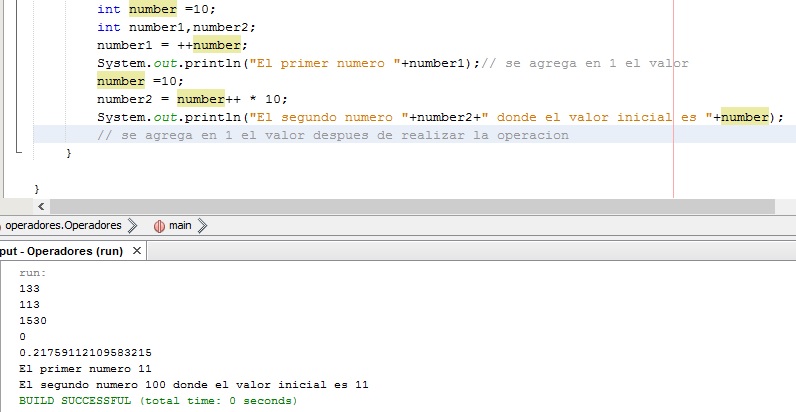Click the horizontal scrollbar track in editor

coord(400,206)
